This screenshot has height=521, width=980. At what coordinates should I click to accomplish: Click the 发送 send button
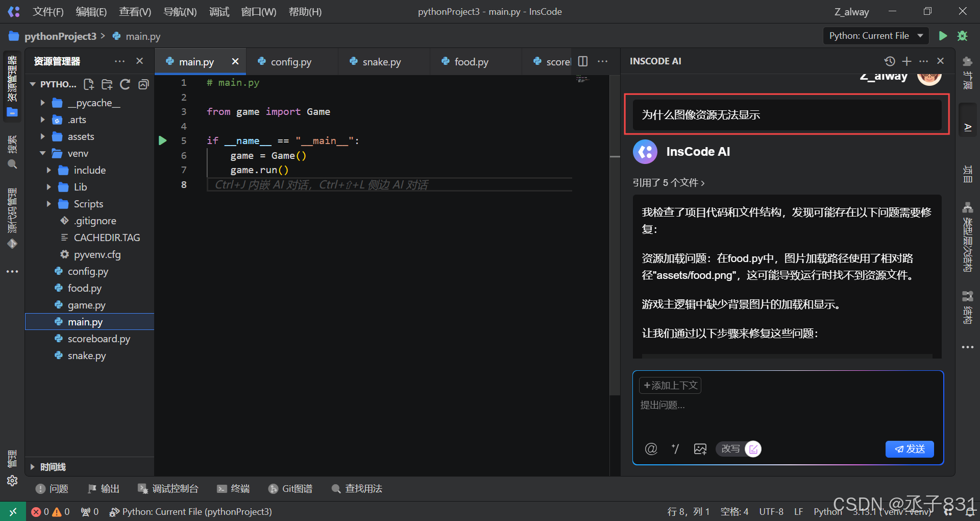coord(909,449)
